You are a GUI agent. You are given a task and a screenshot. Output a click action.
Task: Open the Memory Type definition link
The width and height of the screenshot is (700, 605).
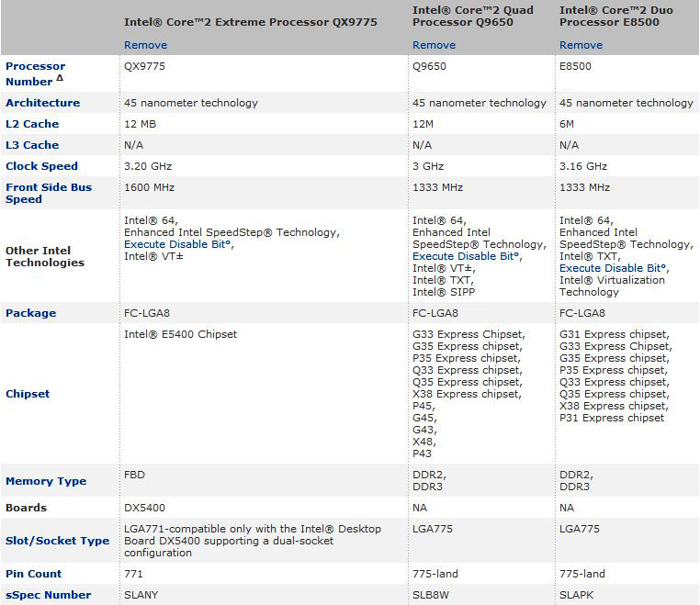pos(46,481)
